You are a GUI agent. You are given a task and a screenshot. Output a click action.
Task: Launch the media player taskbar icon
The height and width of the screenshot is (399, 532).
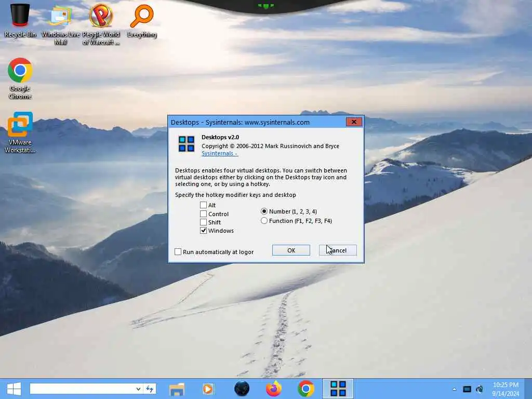[x=208, y=389]
